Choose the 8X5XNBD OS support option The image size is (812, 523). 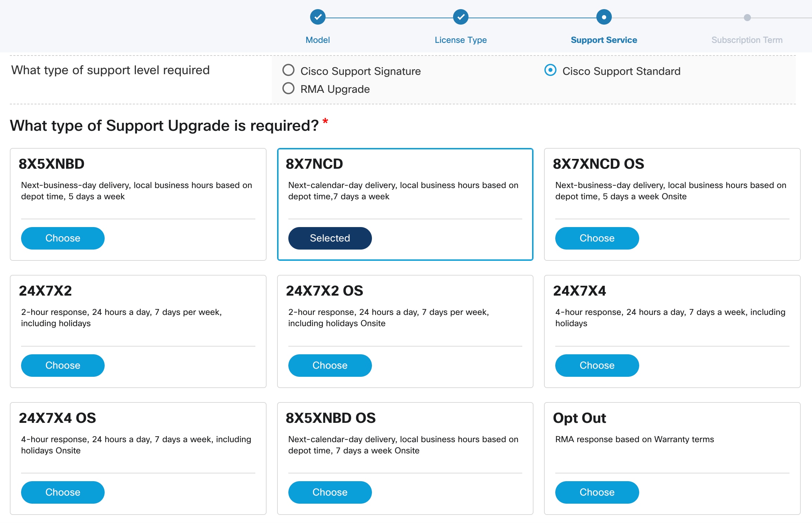(330, 492)
